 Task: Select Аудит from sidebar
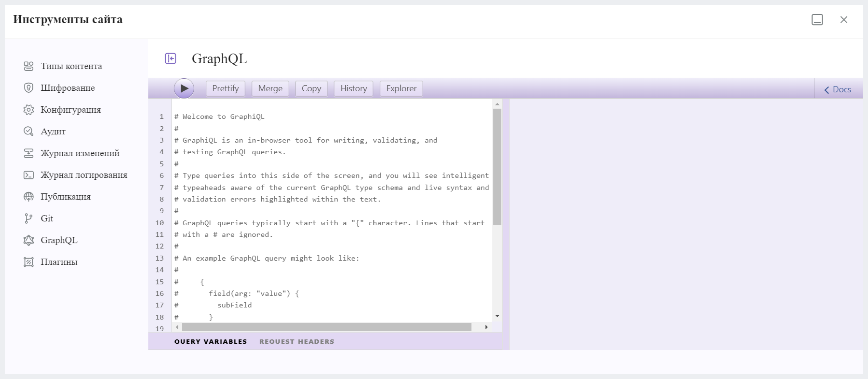click(54, 131)
